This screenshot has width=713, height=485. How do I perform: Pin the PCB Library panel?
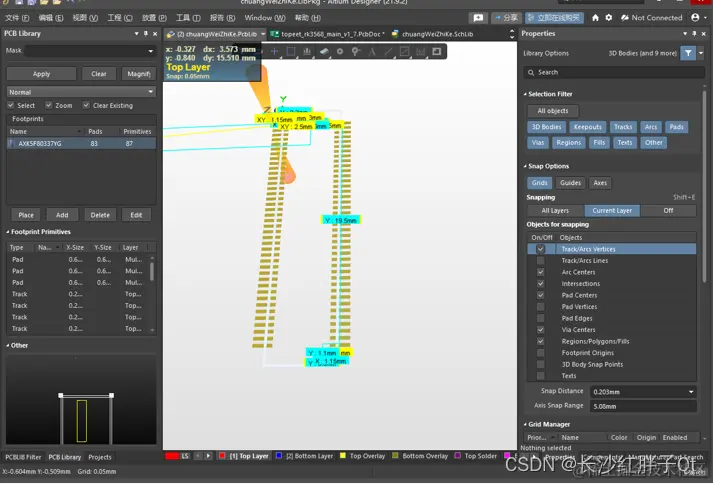click(x=146, y=34)
